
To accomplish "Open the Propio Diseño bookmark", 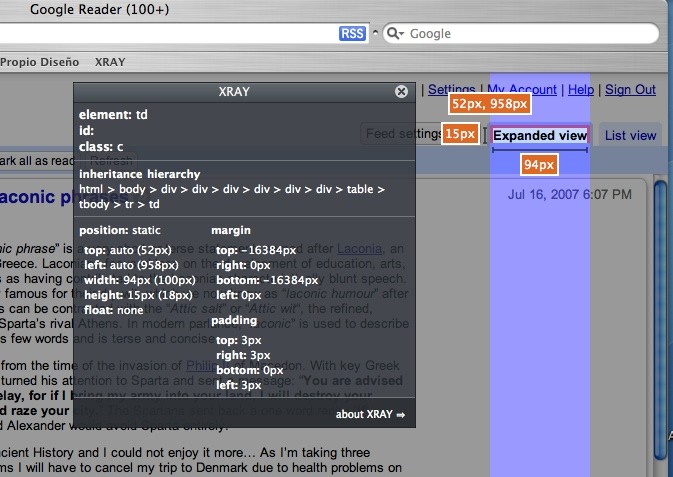I will point(39,62).
